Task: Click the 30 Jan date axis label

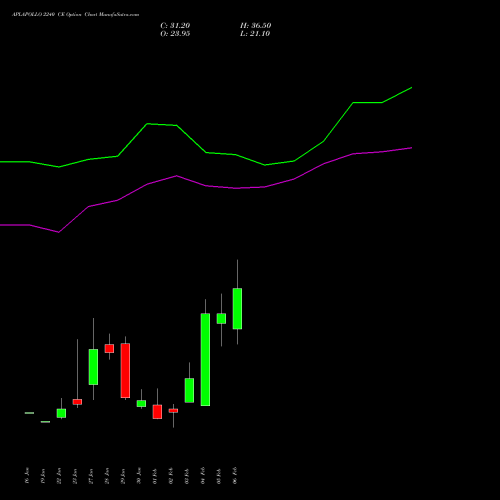Action: click(x=139, y=476)
